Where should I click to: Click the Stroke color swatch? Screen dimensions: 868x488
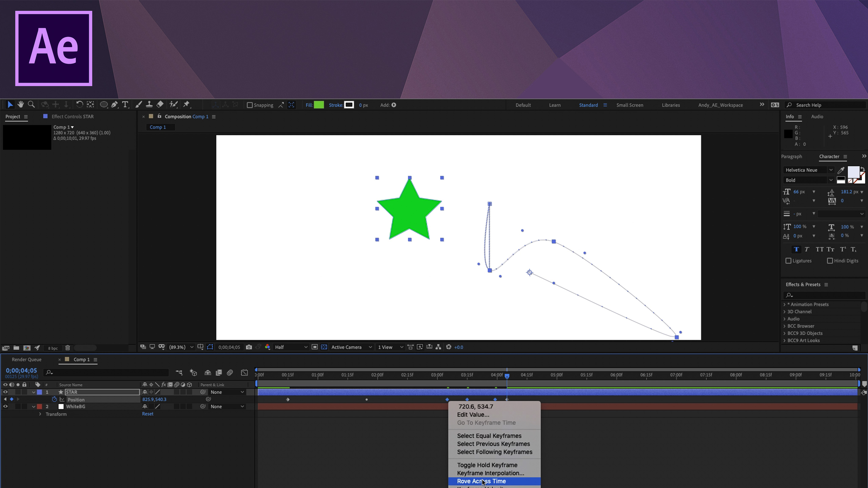point(349,105)
